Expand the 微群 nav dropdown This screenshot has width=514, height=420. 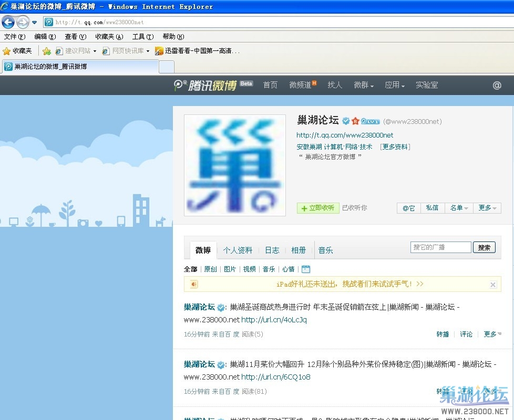(364, 85)
